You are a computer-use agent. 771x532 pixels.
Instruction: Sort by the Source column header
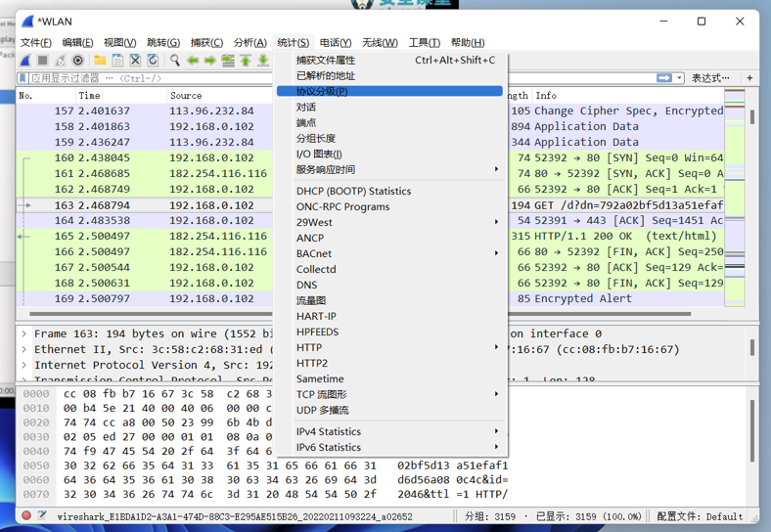(219, 96)
